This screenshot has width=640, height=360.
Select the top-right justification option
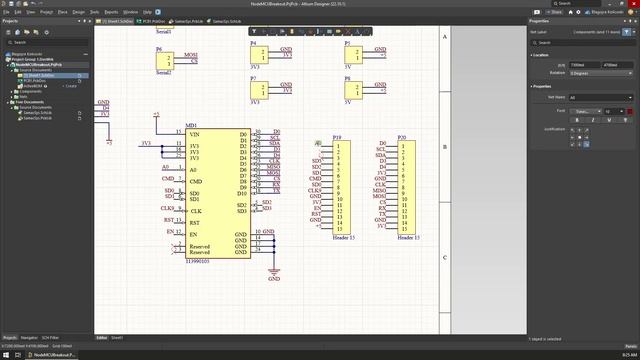click(x=587, y=130)
